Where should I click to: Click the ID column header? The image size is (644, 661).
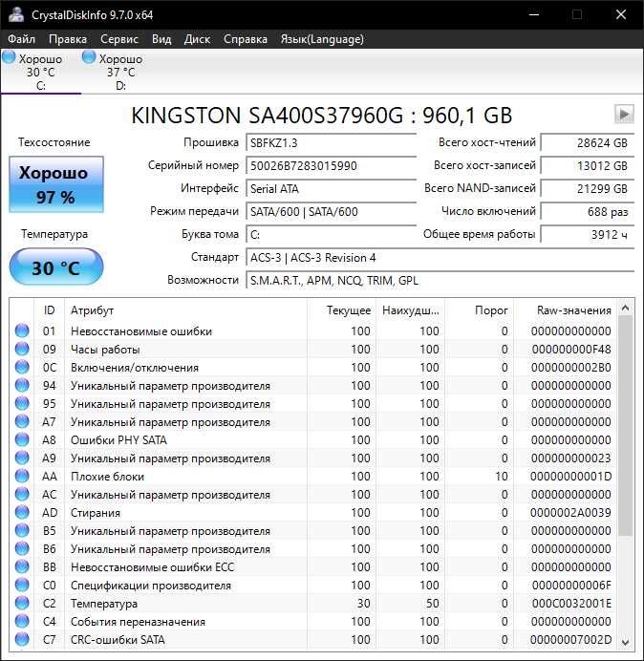(49, 310)
